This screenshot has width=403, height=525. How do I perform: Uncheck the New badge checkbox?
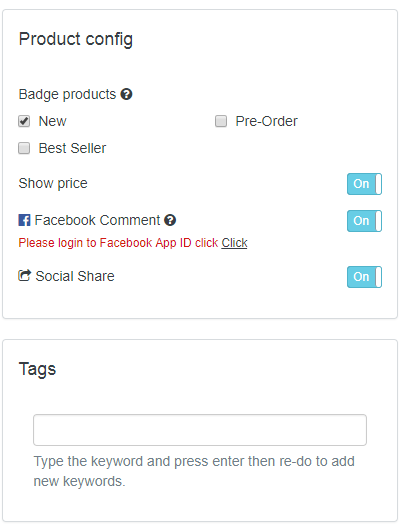click(x=24, y=121)
